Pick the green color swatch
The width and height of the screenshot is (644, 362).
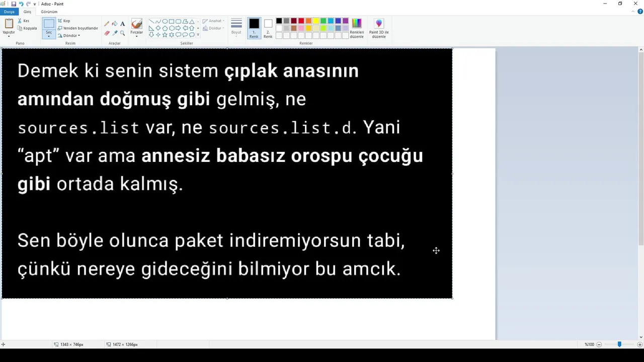click(x=323, y=21)
